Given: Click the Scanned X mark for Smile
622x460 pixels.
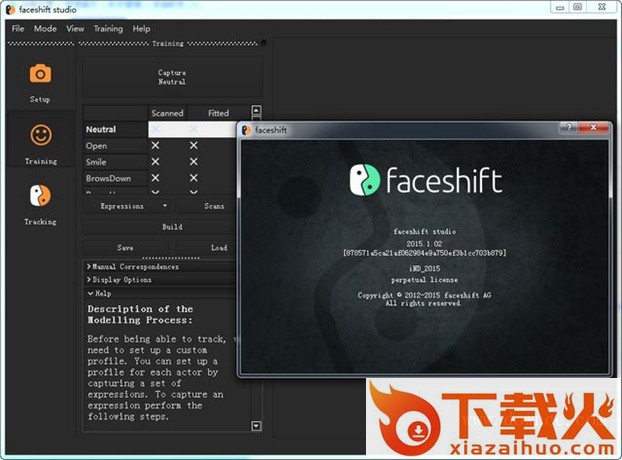Looking at the screenshot, I should tap(156, 162).
